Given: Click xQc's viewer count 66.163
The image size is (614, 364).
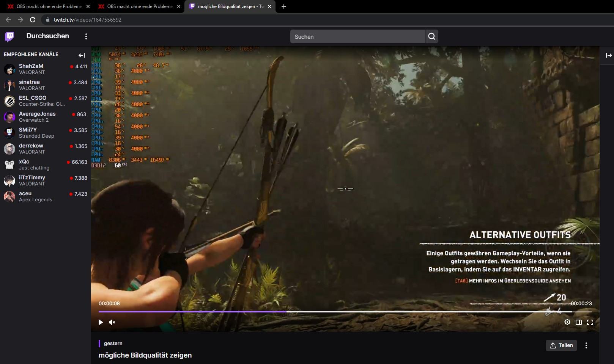Looking at the screenshot, I should [80, 162].
